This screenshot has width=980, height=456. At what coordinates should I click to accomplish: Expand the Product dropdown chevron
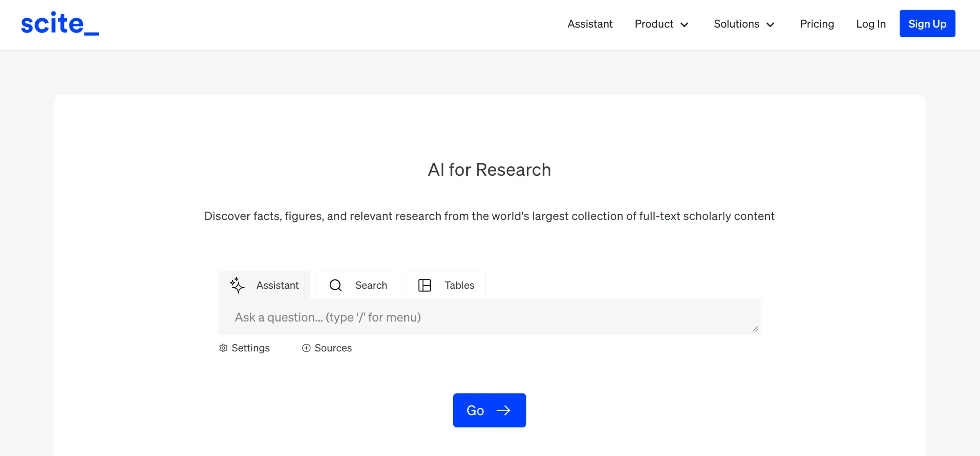click(x=684, y=25)
